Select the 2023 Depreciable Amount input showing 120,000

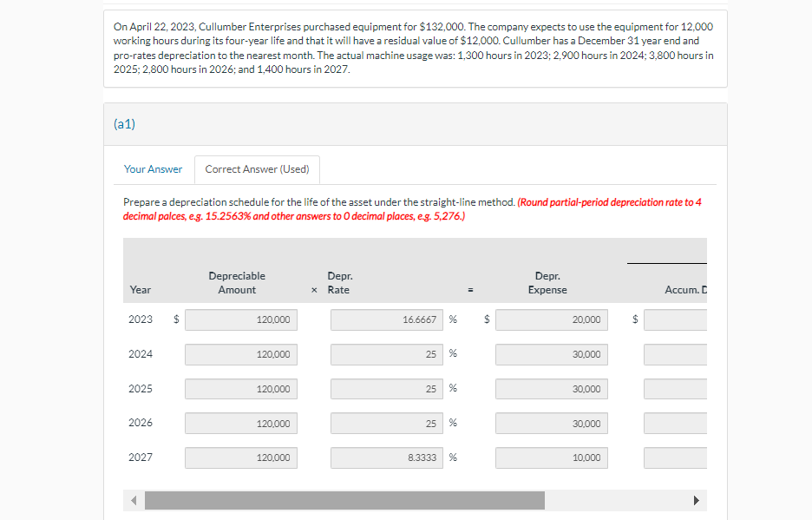pos(240,319)
